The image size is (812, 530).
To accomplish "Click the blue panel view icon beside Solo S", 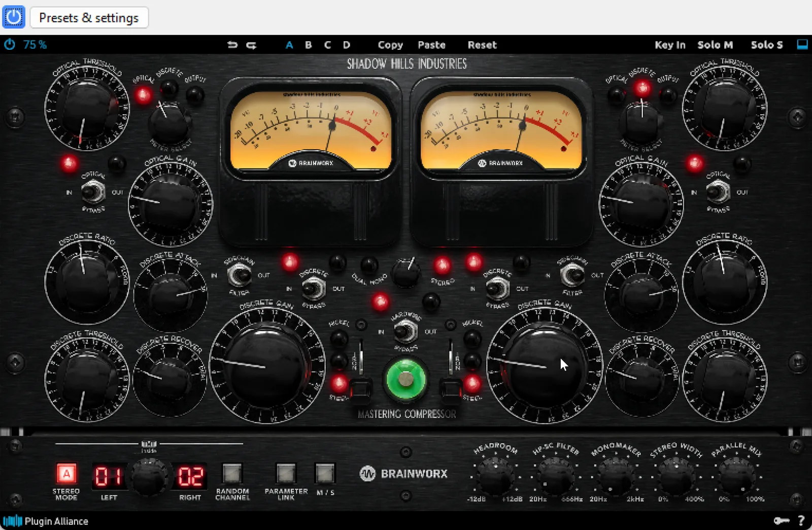I will click(x=802, y=44).
